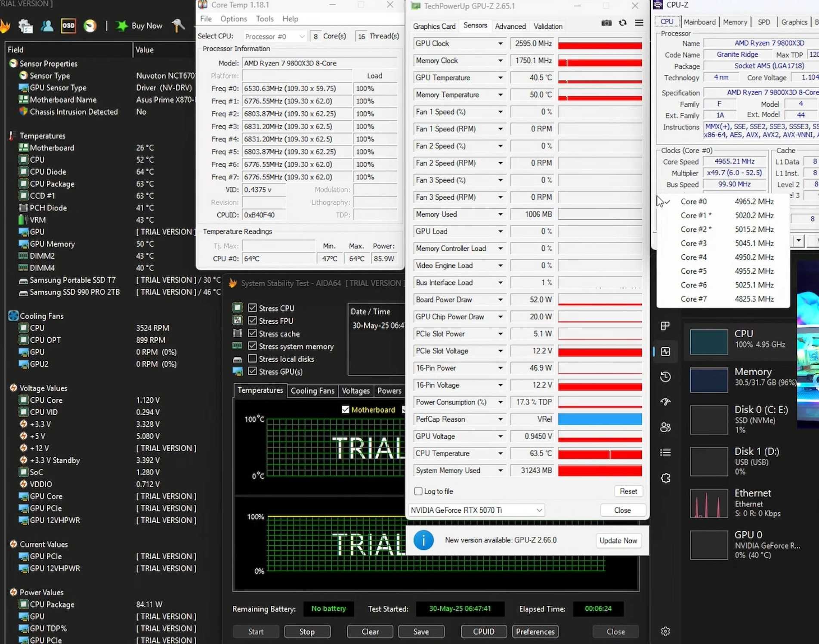Select Core #3 in the CPU-Z core list
The image size is (819, 644).
[x=724, y=243]
